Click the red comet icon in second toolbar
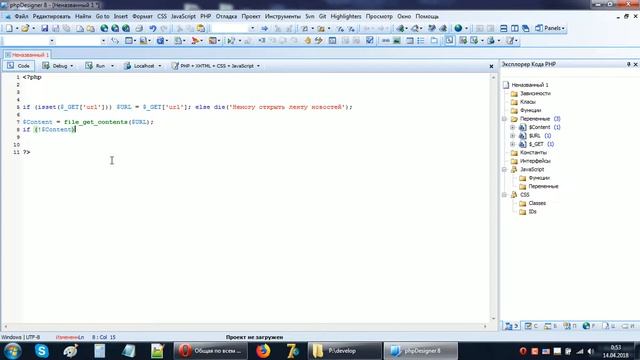640x360 pixels. 195,40
